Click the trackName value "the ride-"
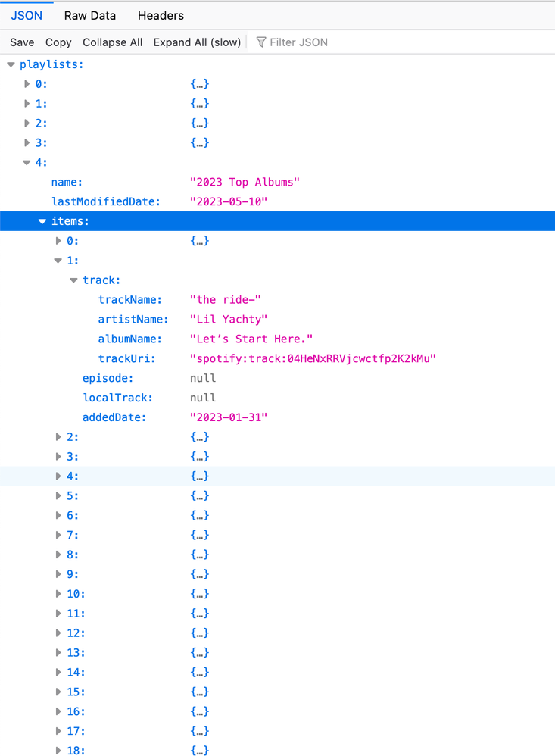 click(225, 300)
